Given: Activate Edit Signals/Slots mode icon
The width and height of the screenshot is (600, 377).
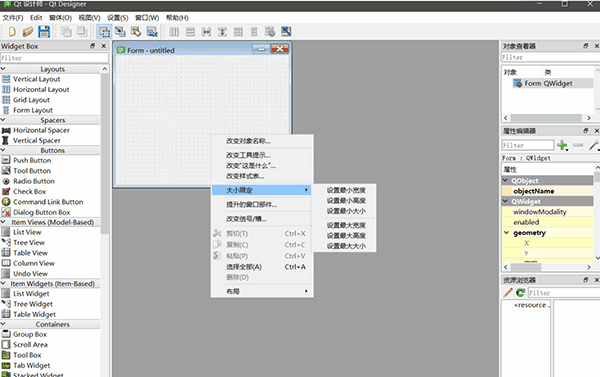Looking at the screenshot, I should [x=120, y=32].
